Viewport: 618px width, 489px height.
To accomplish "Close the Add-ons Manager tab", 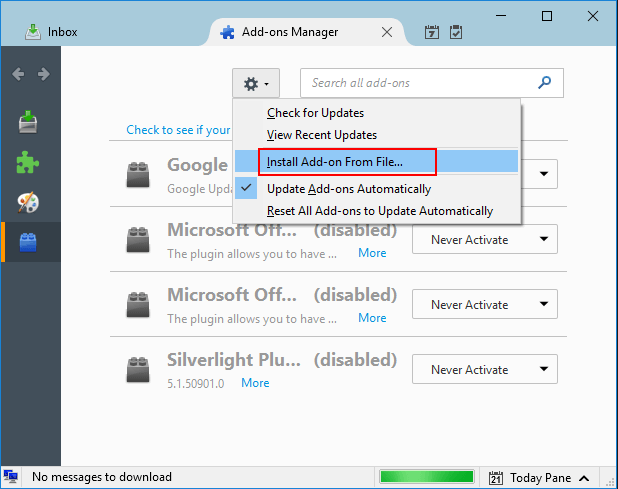I will pyautogui.click(x=387, y=32).
